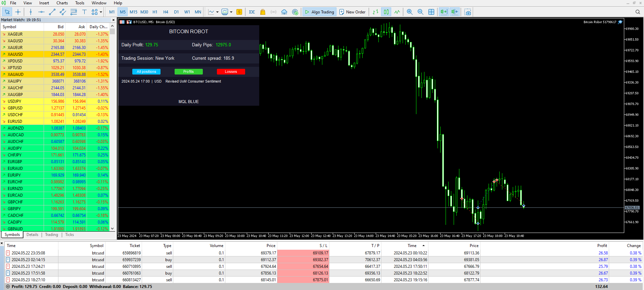Switch chart to M15 timeframe
Viewport: 644px width, 290px height.
133,12
